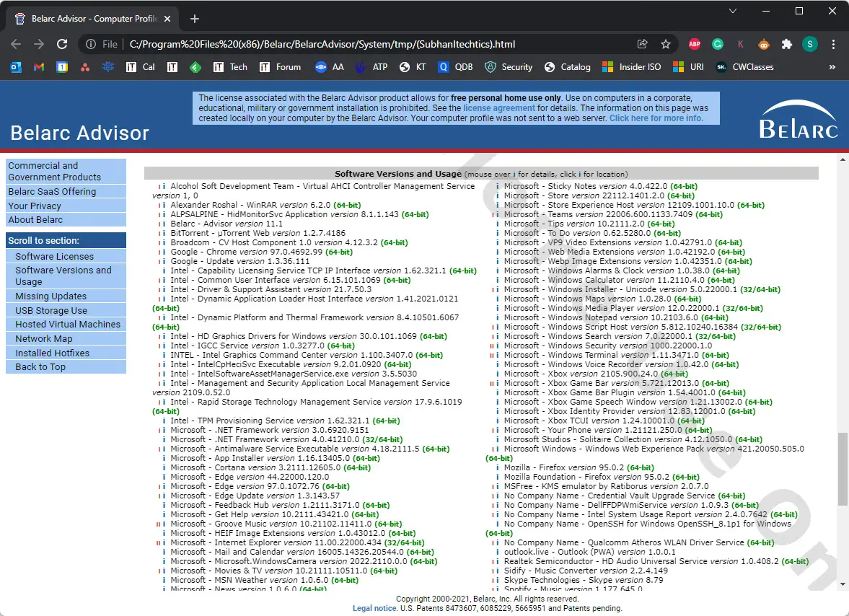Click the browser forward arrow

point(39,45)
